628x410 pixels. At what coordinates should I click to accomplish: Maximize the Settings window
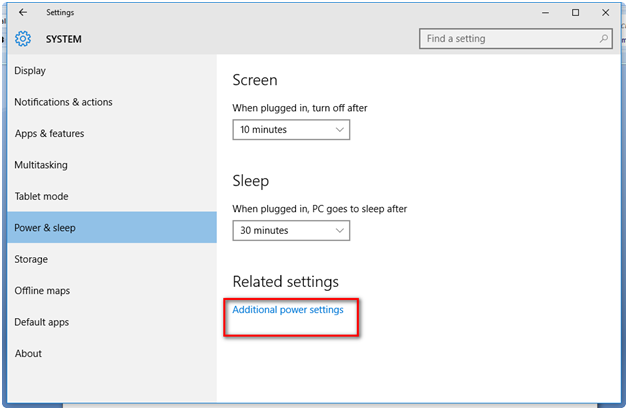coord(575,13)
